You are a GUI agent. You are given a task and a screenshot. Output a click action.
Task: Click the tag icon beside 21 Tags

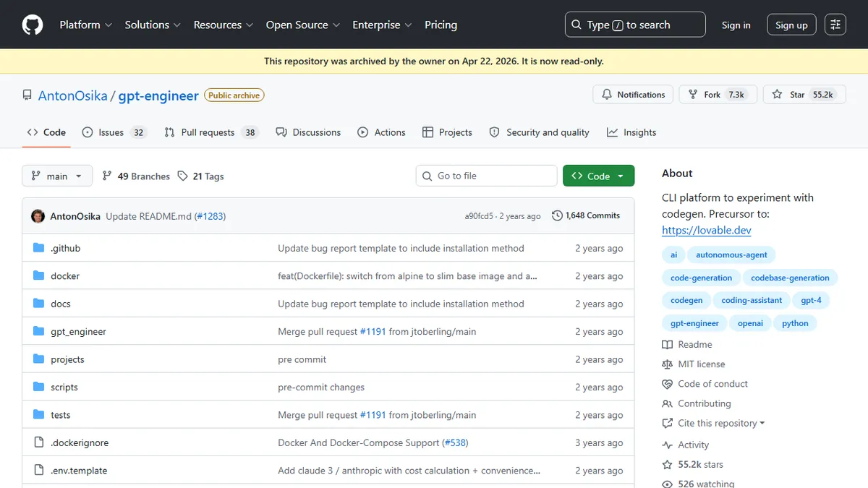click(x=183, y=176)
